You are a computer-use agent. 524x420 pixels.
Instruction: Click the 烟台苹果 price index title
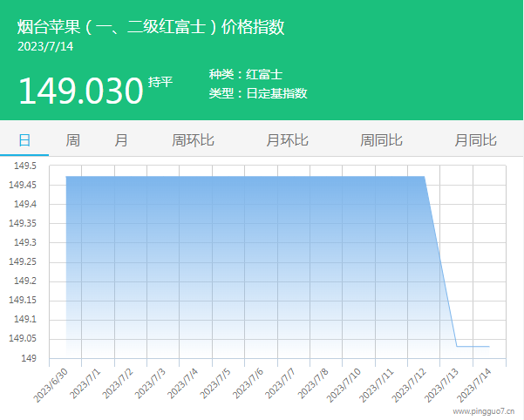[151, 26]
